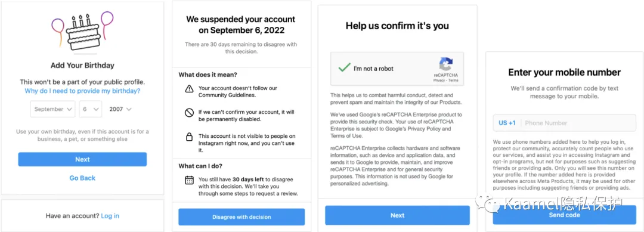Click the padlock icon
644x232 pixels.
(189, 137)
